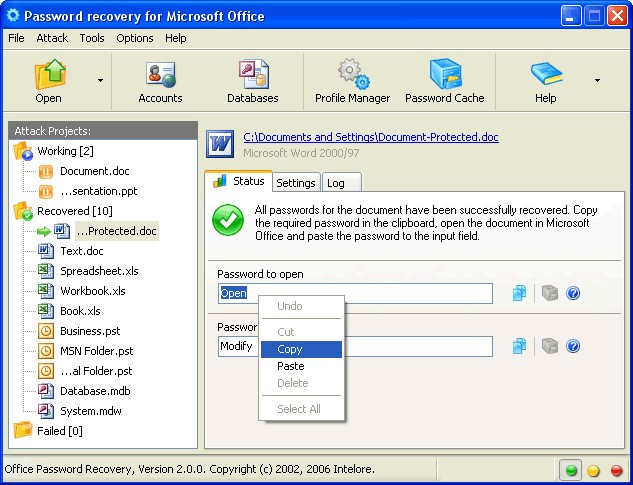Click the Working folder icon

pyautogui.click(x=23, y=151)
